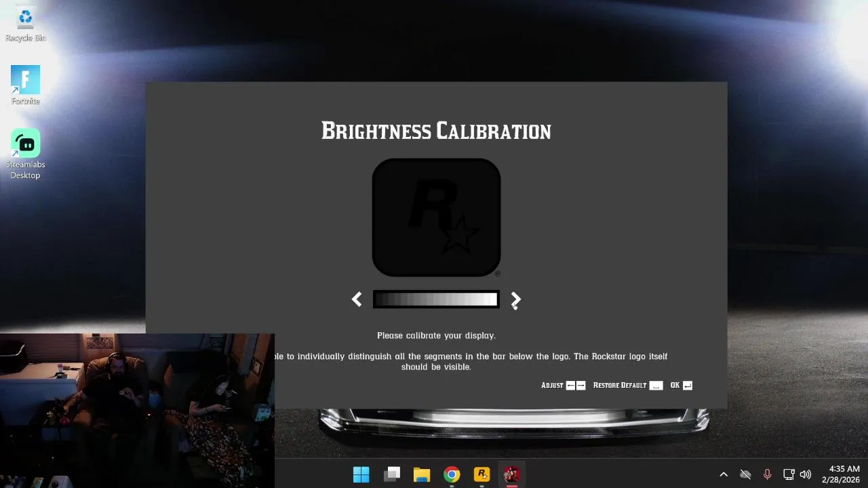Click the Rockstar logo calibration image
Image resolution: width=868 pixels, height=488 pixels.
tap(436, 218)
